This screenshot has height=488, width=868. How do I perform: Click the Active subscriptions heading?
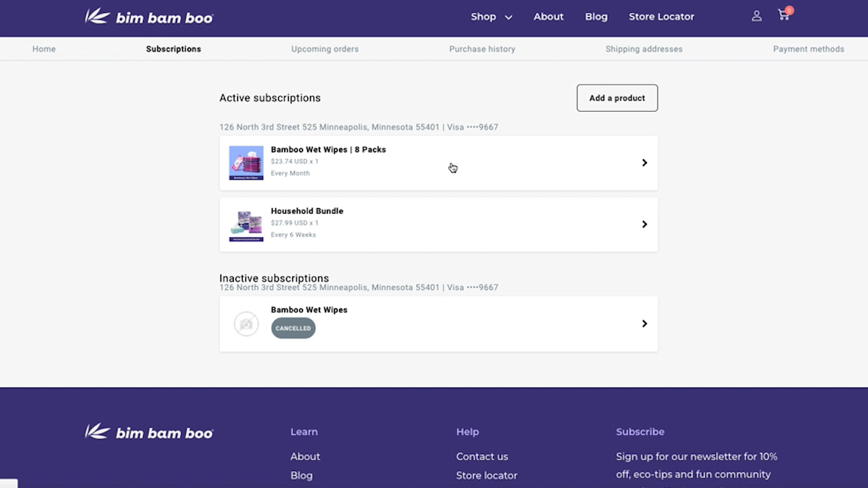(x=270, y=98)
